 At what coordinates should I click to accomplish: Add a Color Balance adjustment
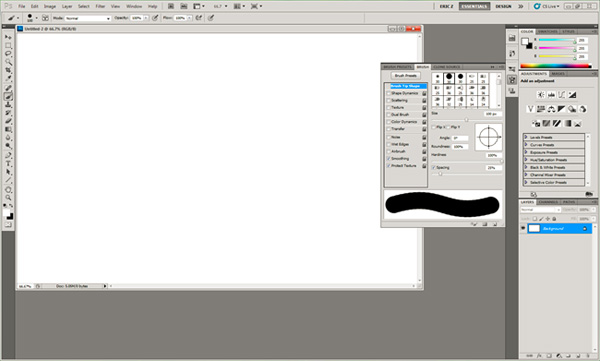click(551, 109)
